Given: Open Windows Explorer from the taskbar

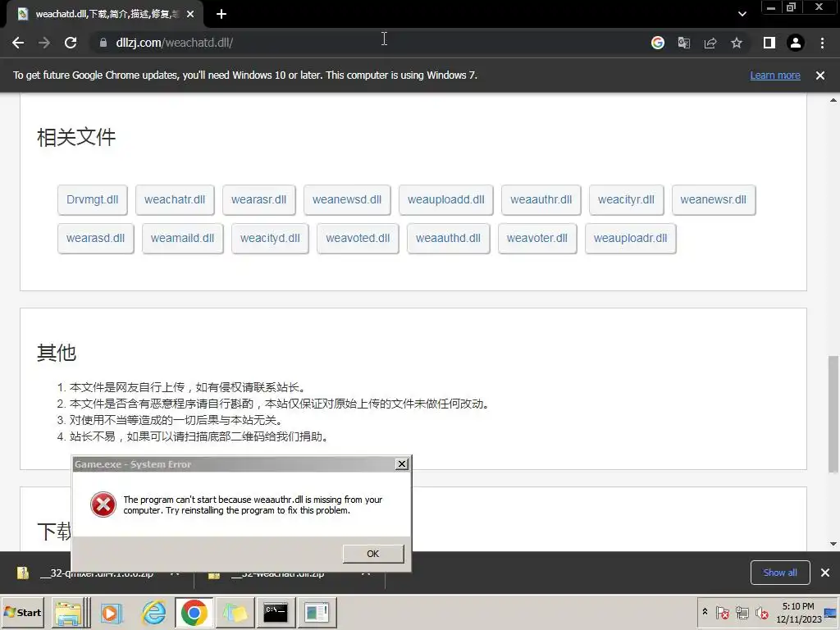Looking at the screenshot, I should (x=69, y=612).
